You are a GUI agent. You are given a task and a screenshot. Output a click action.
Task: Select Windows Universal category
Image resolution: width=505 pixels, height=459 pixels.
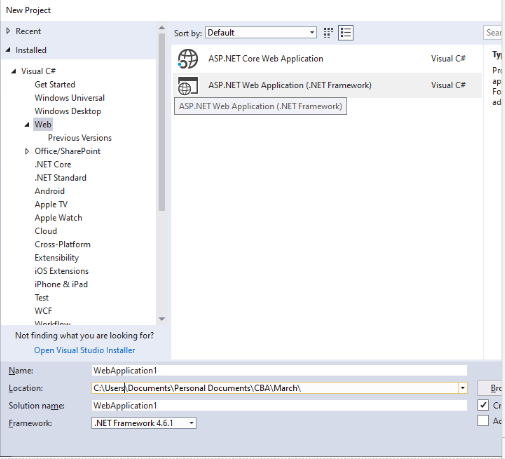[70, 98]
